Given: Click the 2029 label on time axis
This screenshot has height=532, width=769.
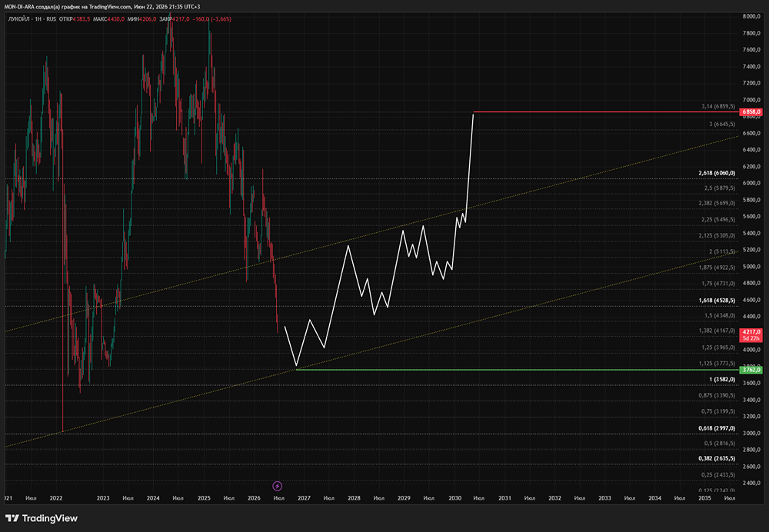Looking at the screenshot, I should point(404,498).
